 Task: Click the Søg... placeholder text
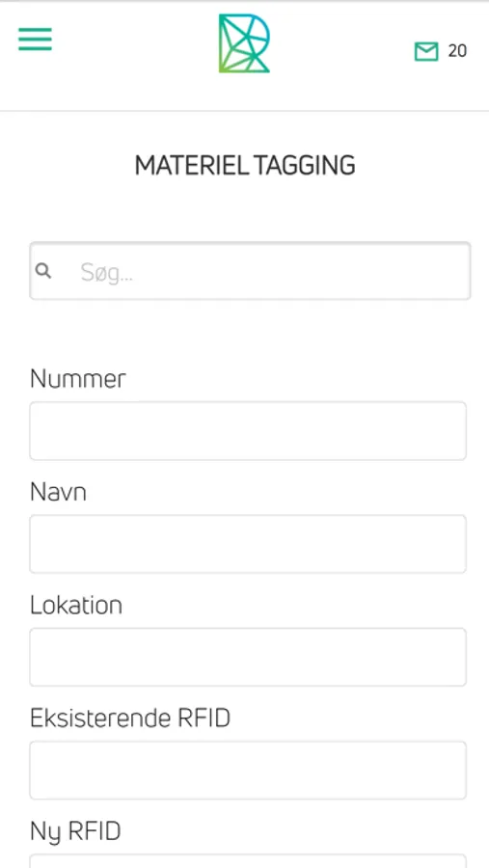[107, 272]
